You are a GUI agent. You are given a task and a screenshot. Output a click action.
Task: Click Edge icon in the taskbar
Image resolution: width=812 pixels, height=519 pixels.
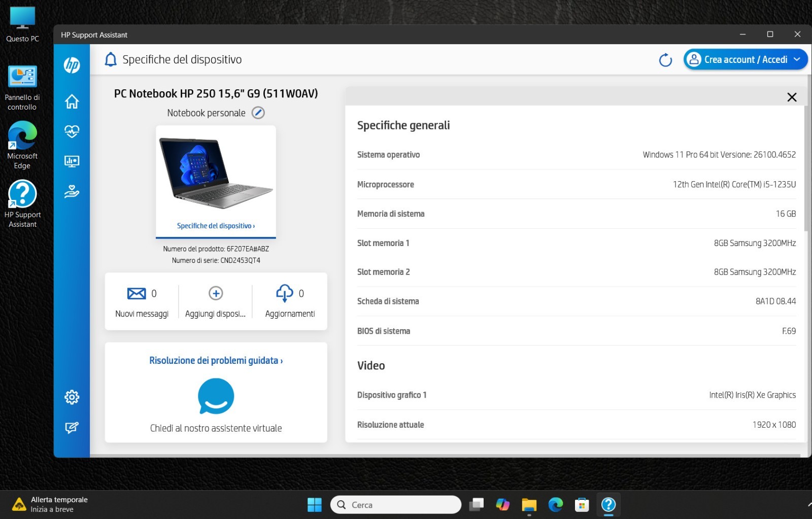tap(555, 505)
